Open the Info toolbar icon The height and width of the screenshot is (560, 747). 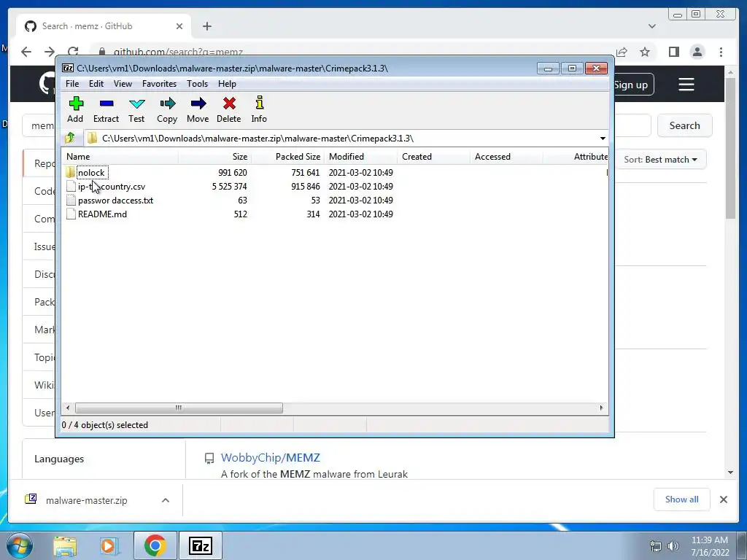pyautogui.click(x=259, y=109)
